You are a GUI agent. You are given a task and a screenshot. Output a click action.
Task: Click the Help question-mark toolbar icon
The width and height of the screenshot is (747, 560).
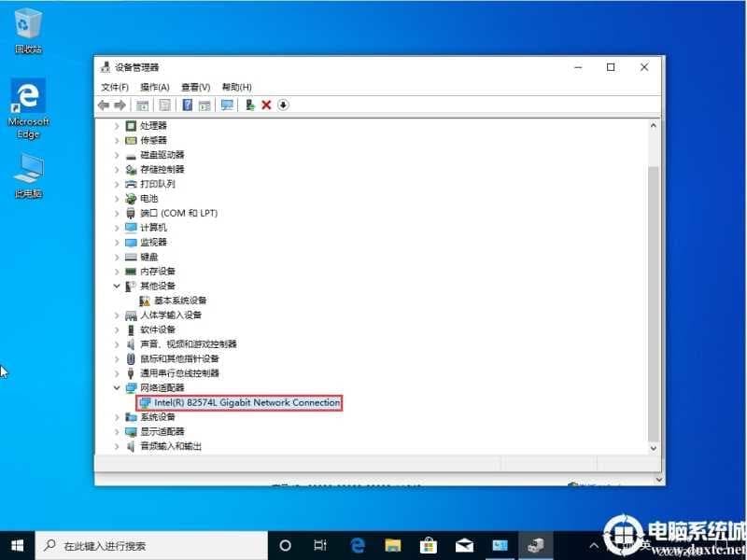(188, 105)
